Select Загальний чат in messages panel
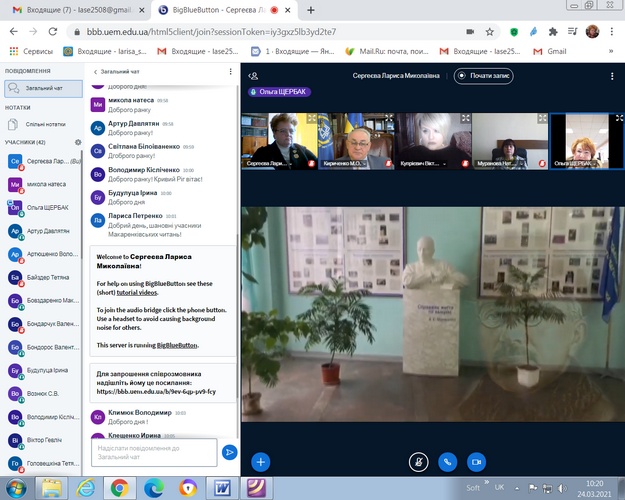The width and height of the screenshot is (625, 500). (43, 88)
